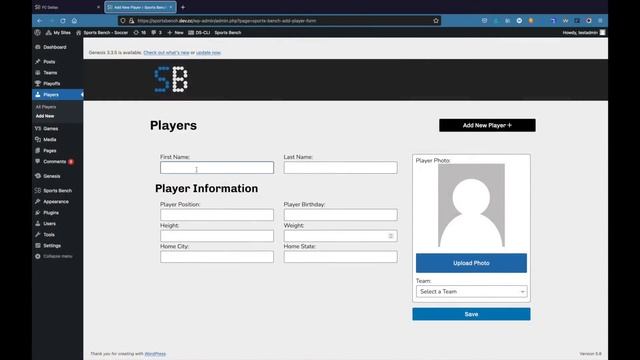Screen dimensions: 640x360
Task: Click the Genesis icon in sidebar
Action: 38,176
